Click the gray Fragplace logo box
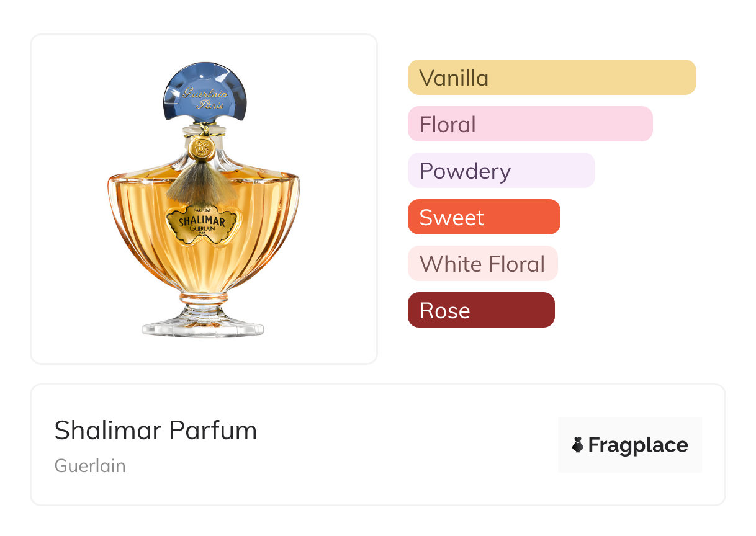This screenshot has width=756, height=536. [629, 428]
